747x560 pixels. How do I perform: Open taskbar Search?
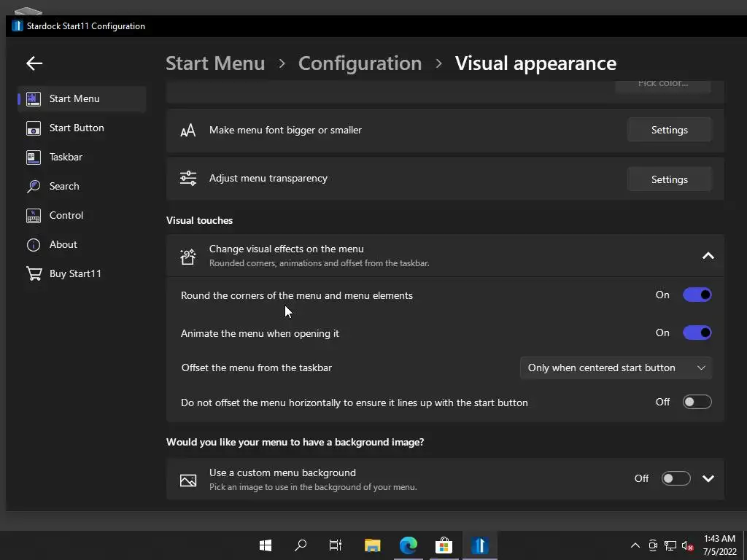pyautogui.click(x=300, y=545)
